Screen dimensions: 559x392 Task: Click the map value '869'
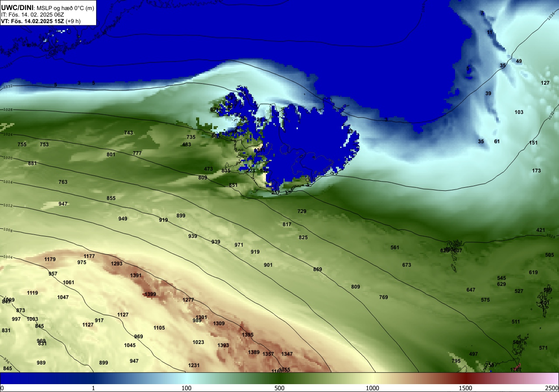click(x=317, y=269)
